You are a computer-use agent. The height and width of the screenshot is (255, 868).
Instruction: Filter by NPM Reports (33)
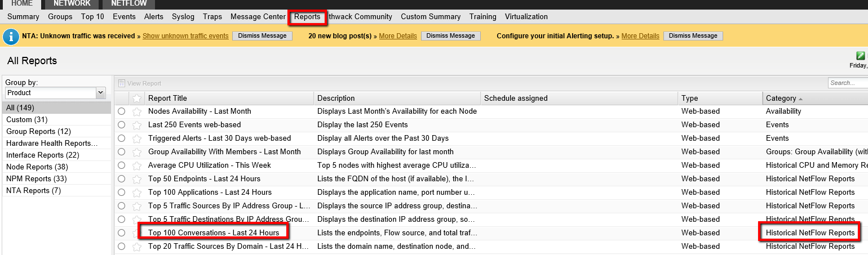coord(57,179)
